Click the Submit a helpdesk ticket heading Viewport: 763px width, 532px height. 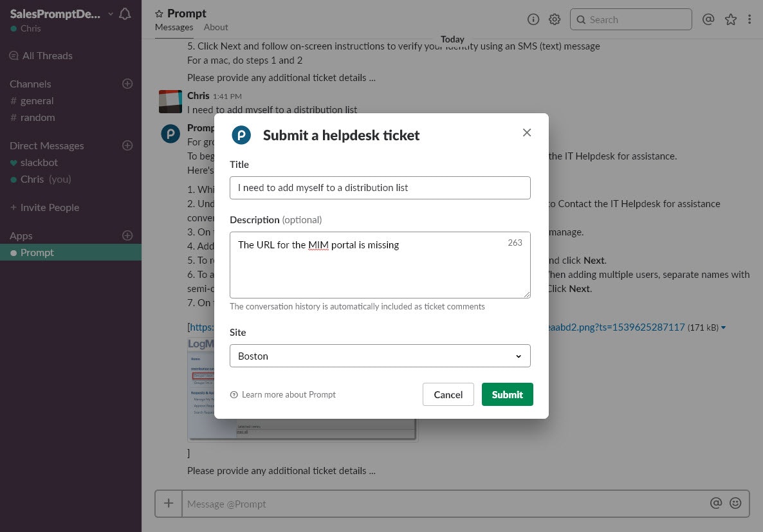pos(341,135)
